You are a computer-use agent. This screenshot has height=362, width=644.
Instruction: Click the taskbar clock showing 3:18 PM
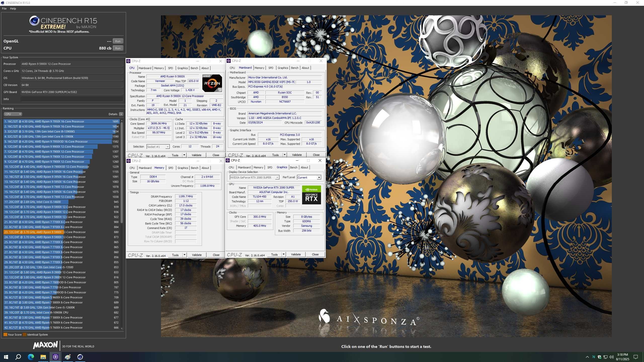[x=622, y=357]
